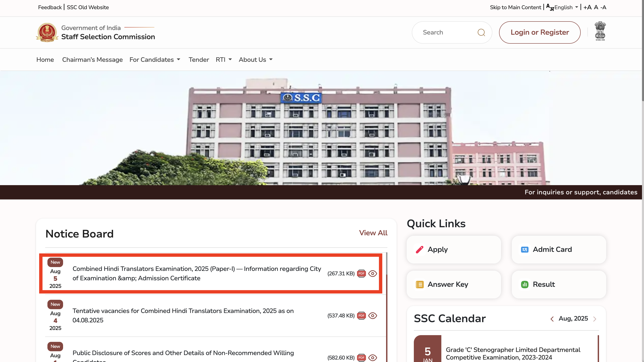644x362 pixels.
Task: Expand the RTI menu
Action: point(224,60)
